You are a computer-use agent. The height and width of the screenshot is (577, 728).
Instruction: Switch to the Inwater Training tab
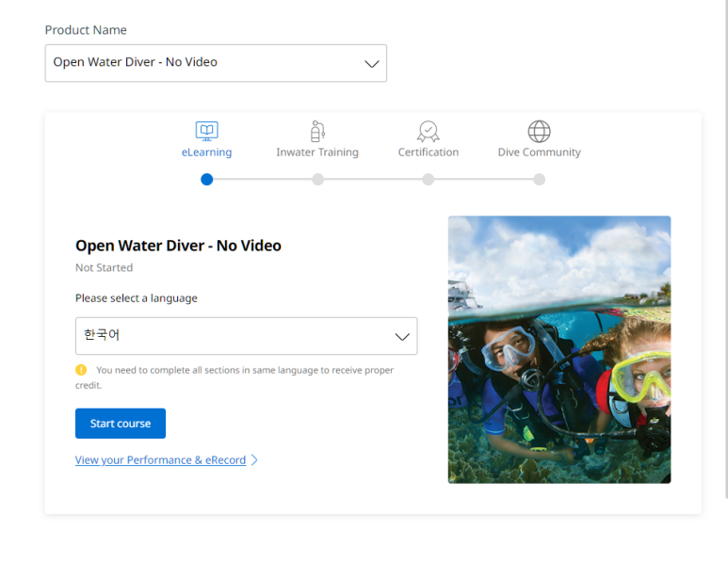[317, 152]
